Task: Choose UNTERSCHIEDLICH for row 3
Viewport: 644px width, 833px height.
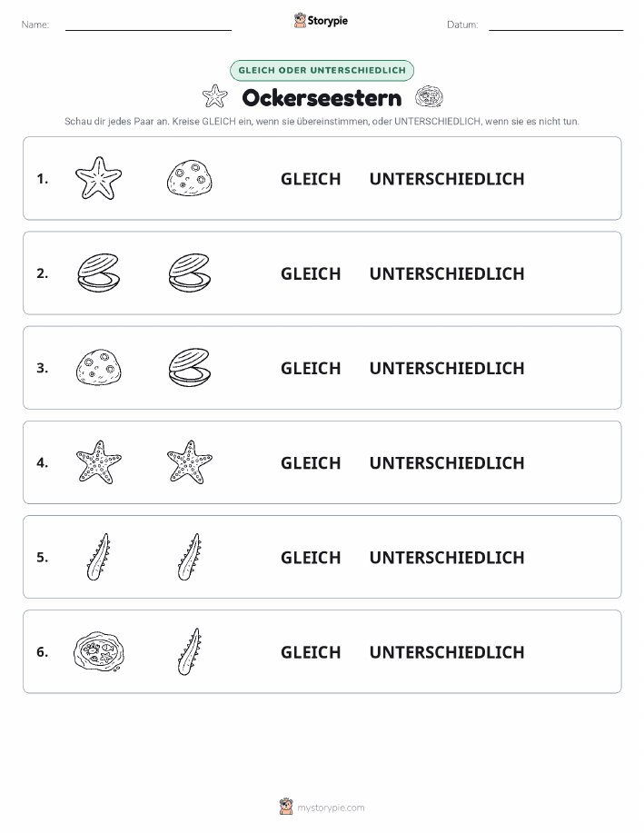Action: (x=447, y=368)
